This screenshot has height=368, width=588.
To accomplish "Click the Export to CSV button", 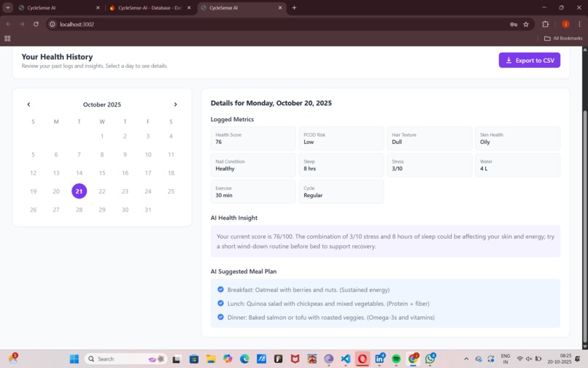I will pyautogui.click(x=529, y=60).
